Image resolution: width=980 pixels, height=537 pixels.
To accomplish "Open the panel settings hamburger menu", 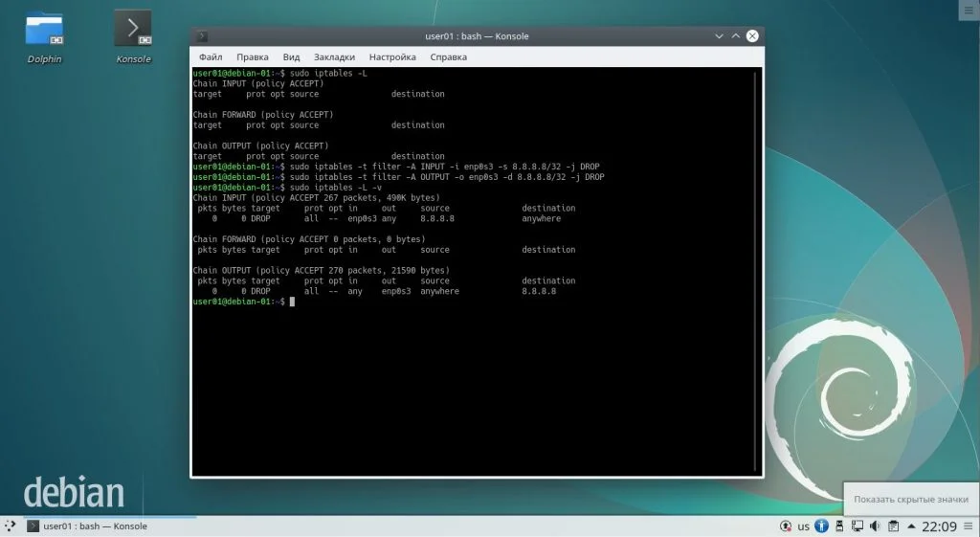I will 969,526.
